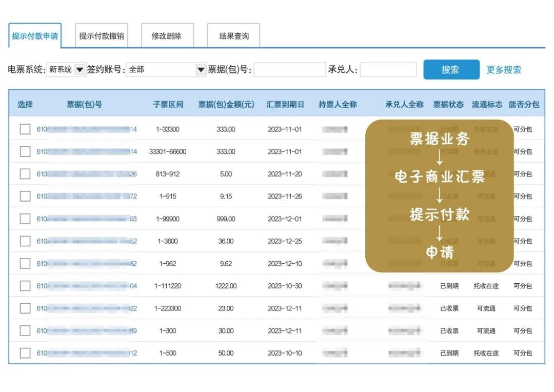Click the due date 2023-10-30
The image size is (554, 392).
tap(285, 286)
